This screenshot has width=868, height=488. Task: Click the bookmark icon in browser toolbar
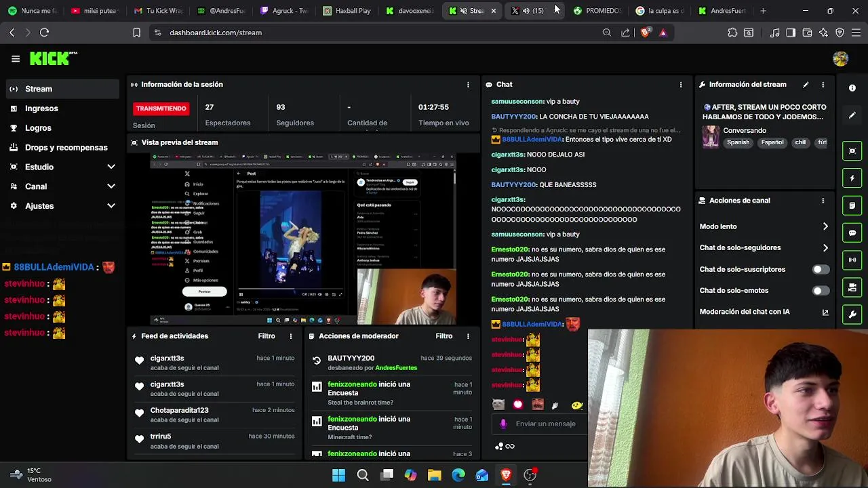pyautogui.click(x=136, y=33)
